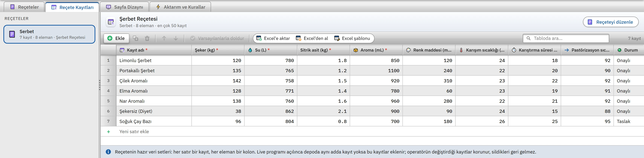The image size is (644, 158).
Task: Click the Tabloda ara search field
Action: 566,38
